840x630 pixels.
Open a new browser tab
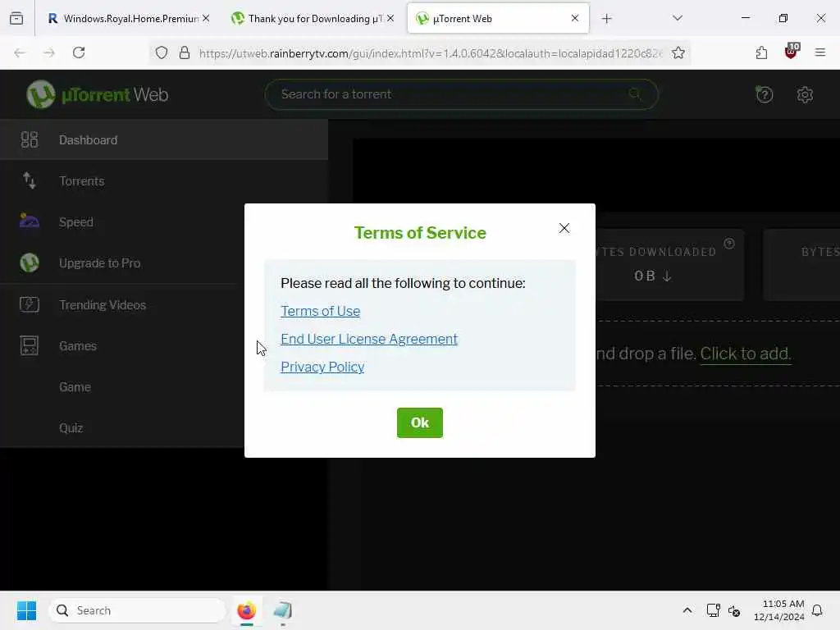click(606, 19)
